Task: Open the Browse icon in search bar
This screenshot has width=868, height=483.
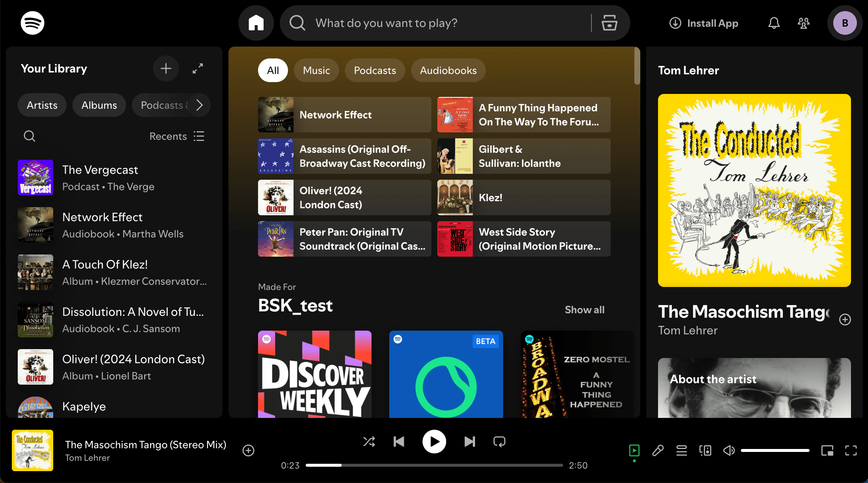Action: pos(609,23)
